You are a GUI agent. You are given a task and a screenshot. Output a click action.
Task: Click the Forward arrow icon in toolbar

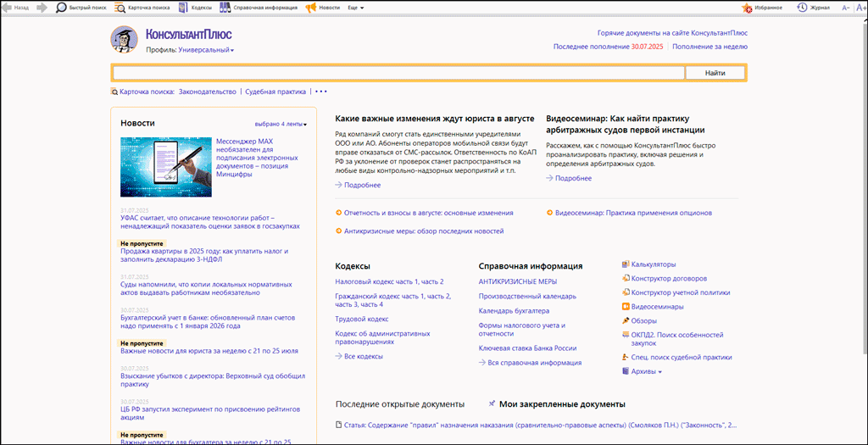pos(42,8)
